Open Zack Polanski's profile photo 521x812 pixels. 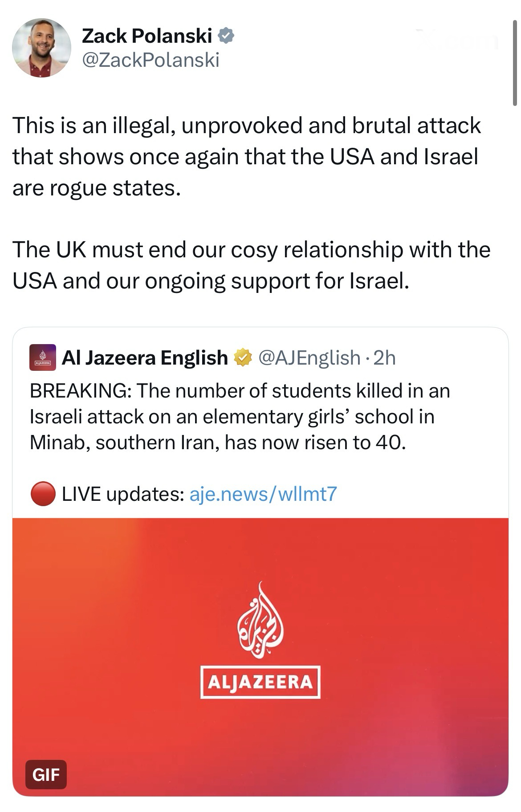click(x=41, y=48)
